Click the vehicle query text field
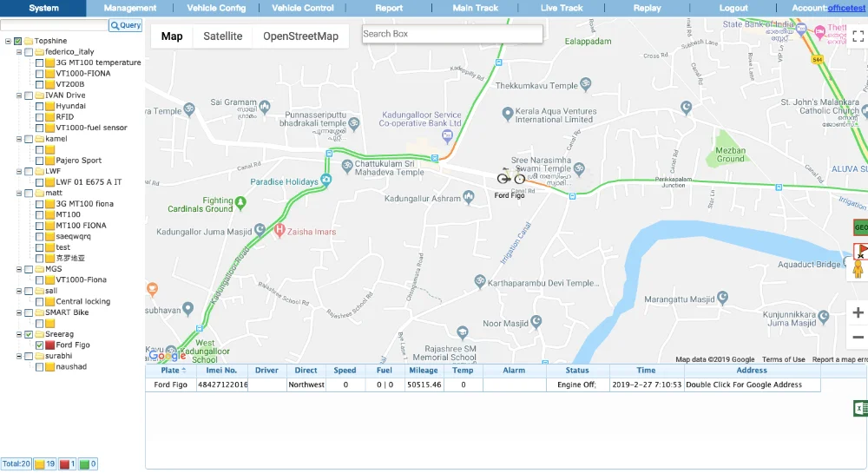Image resolution: width=868 pixels, height=473 pixels. pyautogui.click(x=54, y=25)
